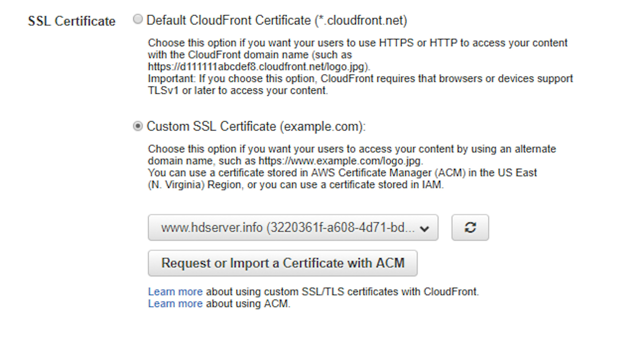
Task: Select Custom SSL Certificate radio button
Action: click(x=138, y=126)
